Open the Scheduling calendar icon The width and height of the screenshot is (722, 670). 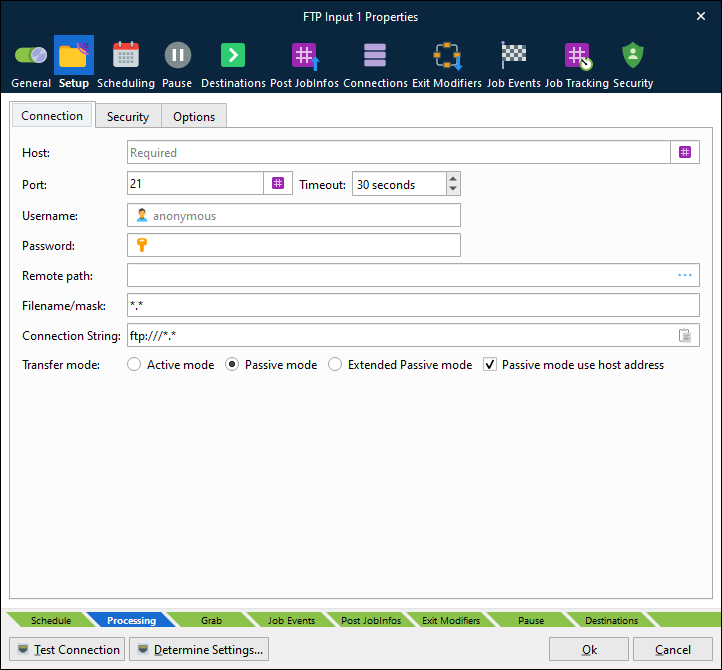tap(126, 55)
